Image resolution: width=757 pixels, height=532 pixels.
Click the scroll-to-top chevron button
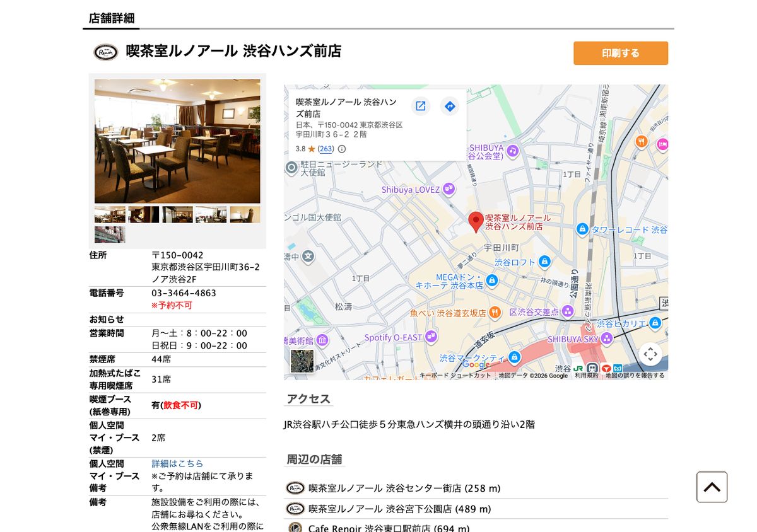[x=712, y=487]
